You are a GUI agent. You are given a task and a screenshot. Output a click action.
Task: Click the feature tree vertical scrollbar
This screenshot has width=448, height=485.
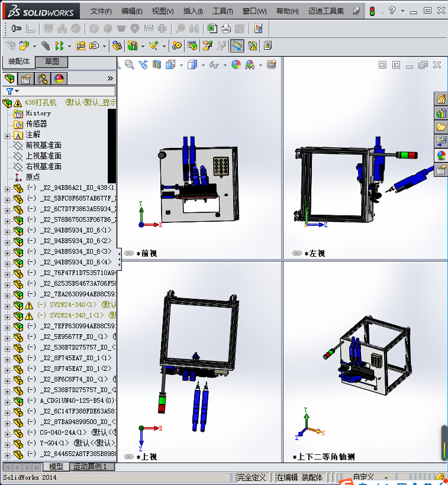click(112, 146)
